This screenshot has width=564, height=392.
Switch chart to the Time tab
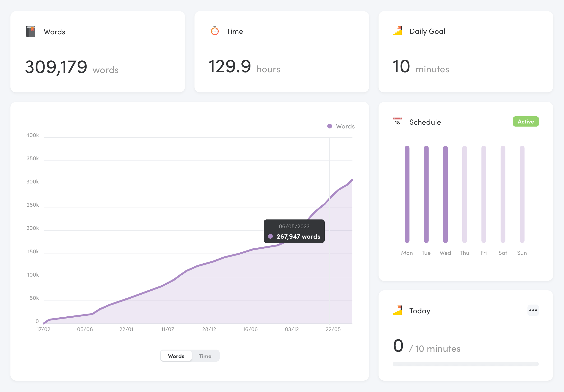pyautogui.click(x=205, y=356)
